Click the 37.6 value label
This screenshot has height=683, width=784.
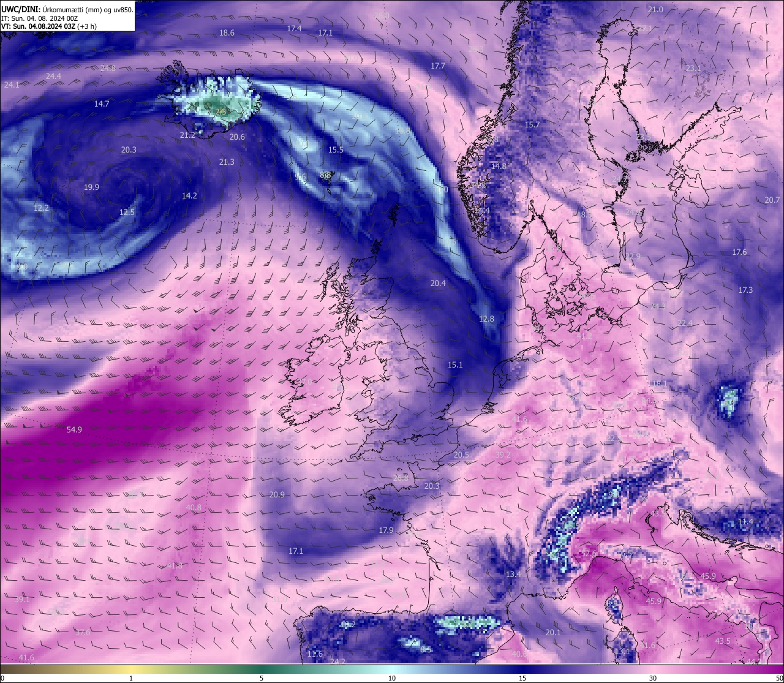(83, 633)
